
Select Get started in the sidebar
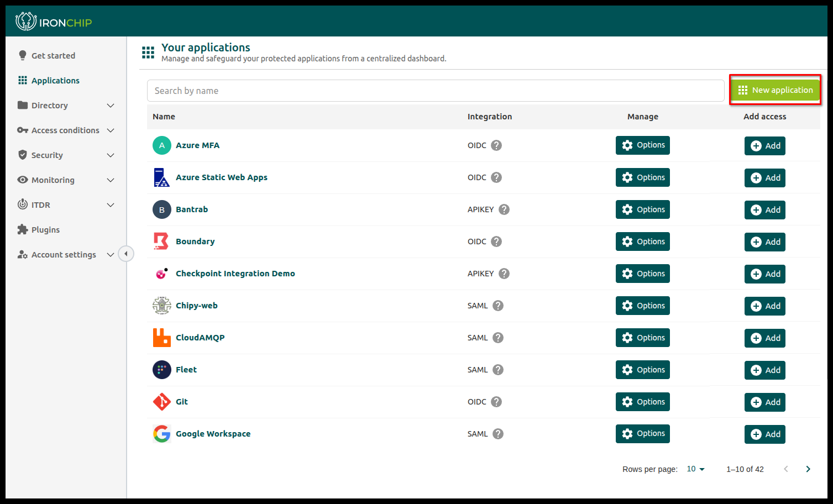[x=53, y=56]
